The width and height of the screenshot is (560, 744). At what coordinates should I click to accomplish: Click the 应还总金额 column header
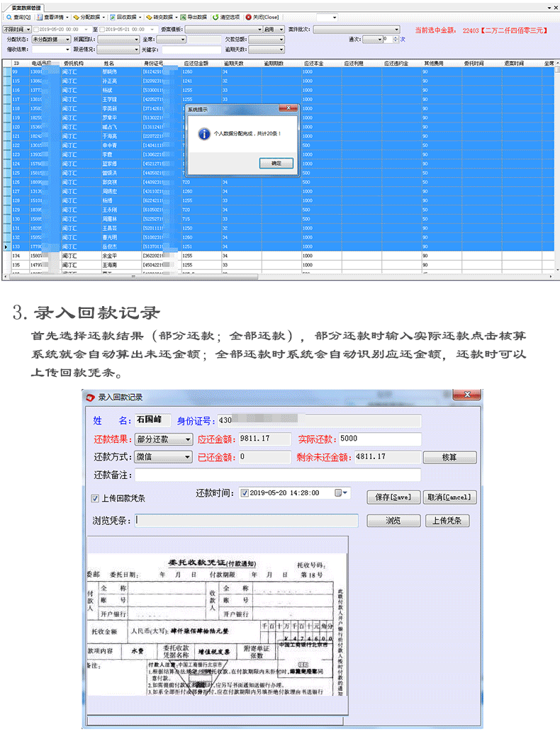click(x=201, y=63)
